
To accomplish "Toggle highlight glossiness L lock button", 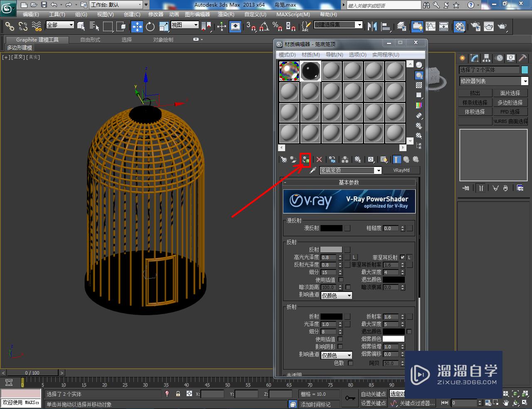I will [x=355, y=257].
